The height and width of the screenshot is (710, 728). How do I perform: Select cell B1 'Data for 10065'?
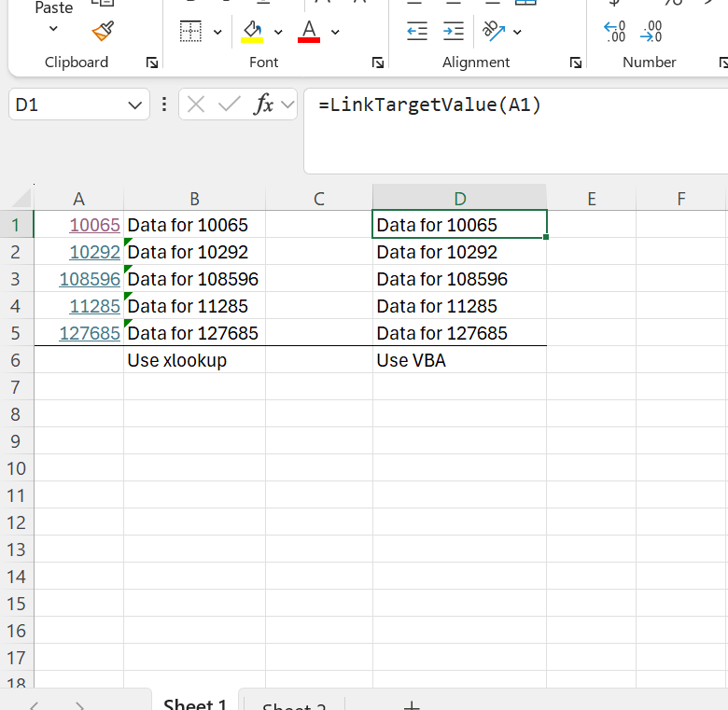[x=194, y=225]
